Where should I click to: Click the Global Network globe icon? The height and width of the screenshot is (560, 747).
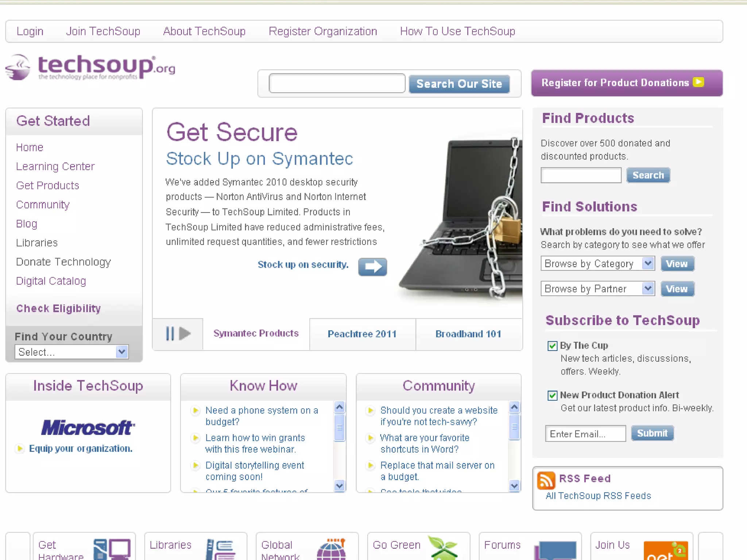tap(331, 549)
